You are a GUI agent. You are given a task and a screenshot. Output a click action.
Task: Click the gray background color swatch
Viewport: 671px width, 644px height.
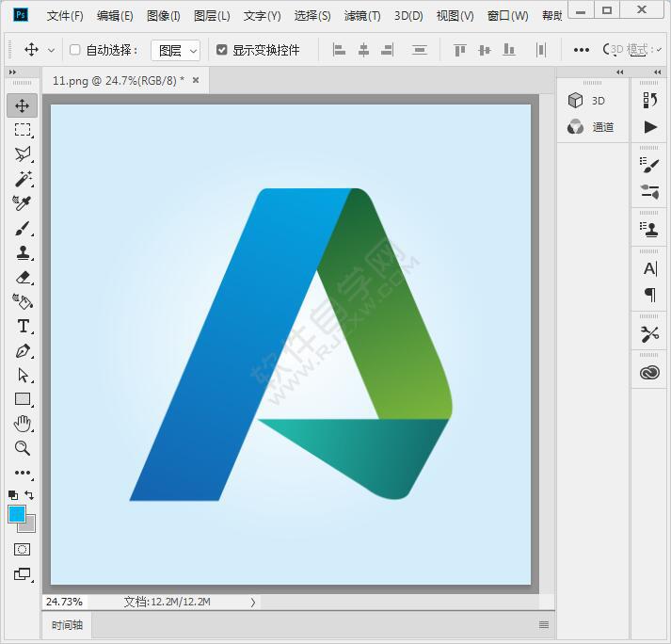pyautogui.click(x=29, y=526)
